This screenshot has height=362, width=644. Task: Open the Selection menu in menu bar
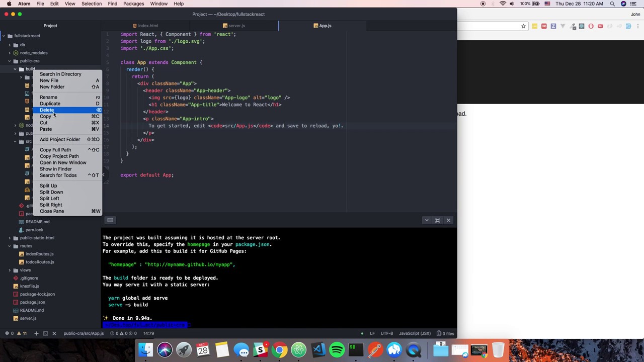click(x=92, y=4)
